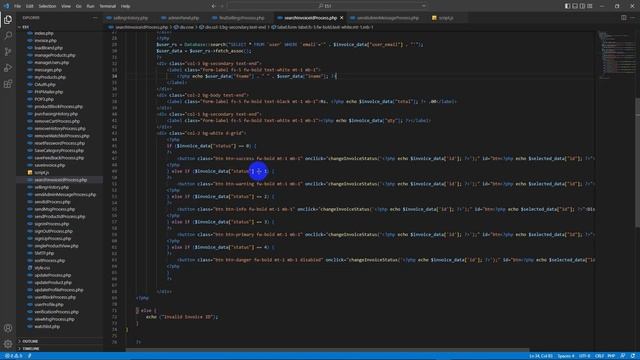Open watchlist.php in the explorer
The width and height of the screenshot is (640, 360).
[x=47, y=327]
